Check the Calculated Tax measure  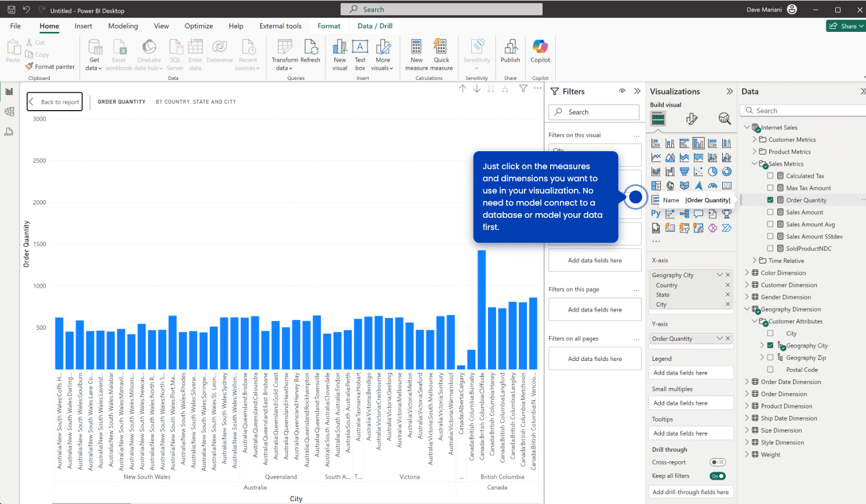(x=770, y=176)
